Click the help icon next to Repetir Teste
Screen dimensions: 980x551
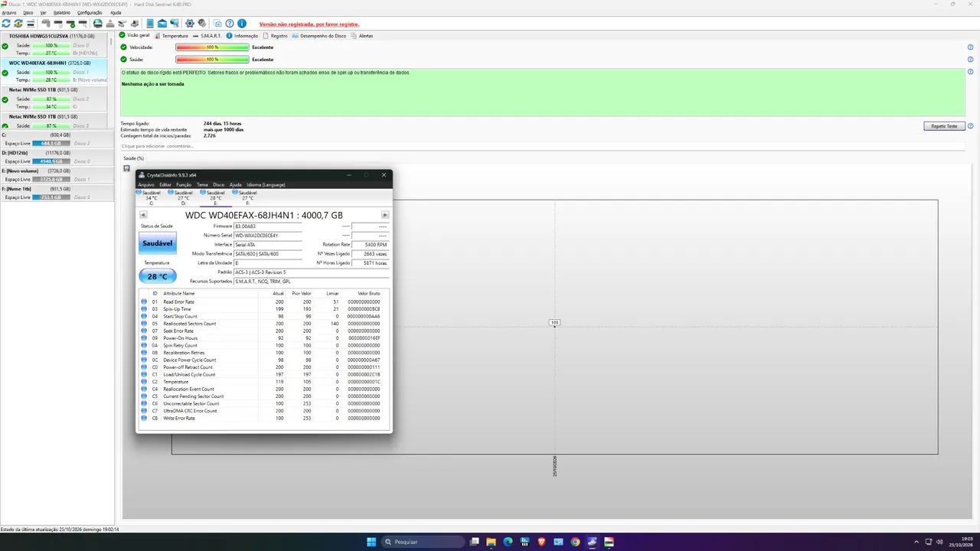tap(970, 126)
